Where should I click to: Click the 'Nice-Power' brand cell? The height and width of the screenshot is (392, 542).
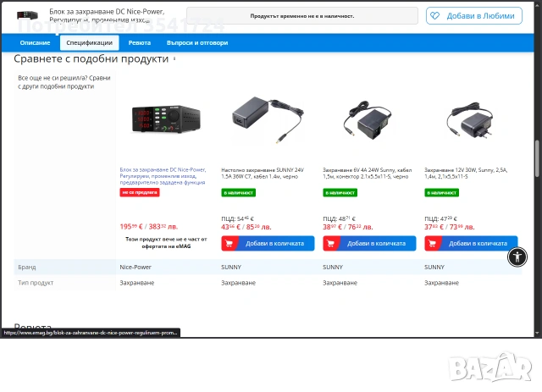click(135, 268)
